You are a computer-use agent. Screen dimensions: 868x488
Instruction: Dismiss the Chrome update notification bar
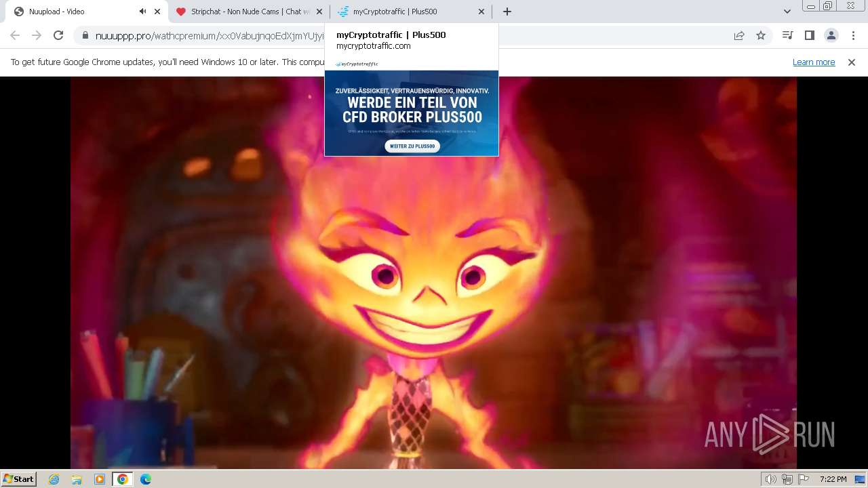pos(852,62)
